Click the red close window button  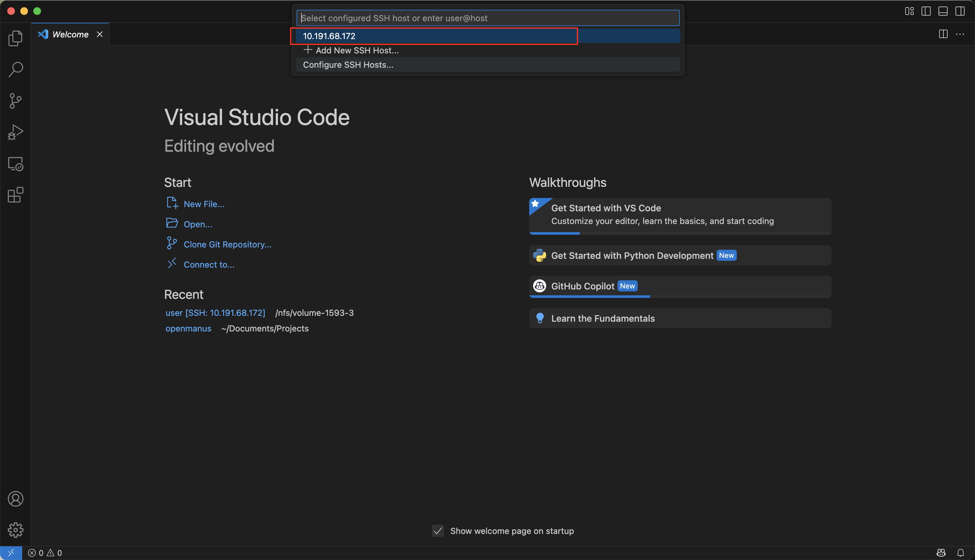11,11
